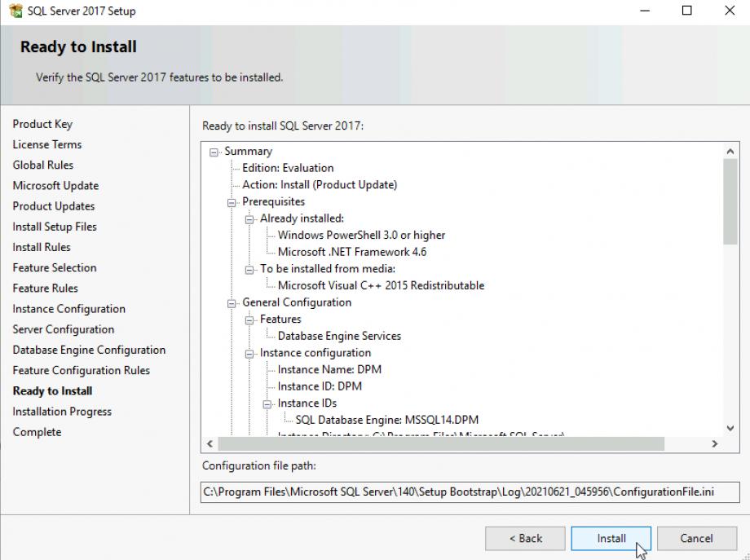
Task: Select the Product Key step
Action: point(42,124)
